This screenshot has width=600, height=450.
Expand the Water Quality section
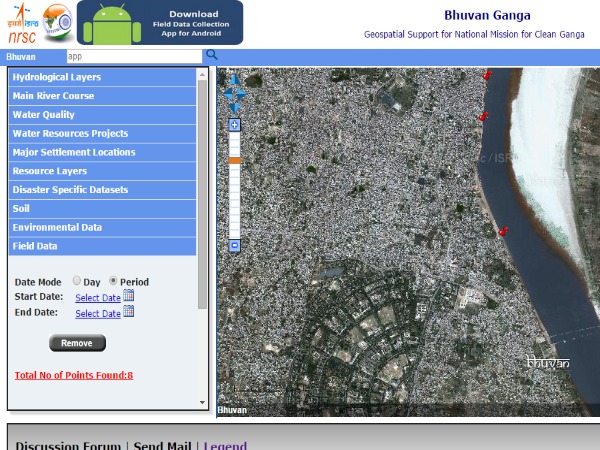(102, 114)
